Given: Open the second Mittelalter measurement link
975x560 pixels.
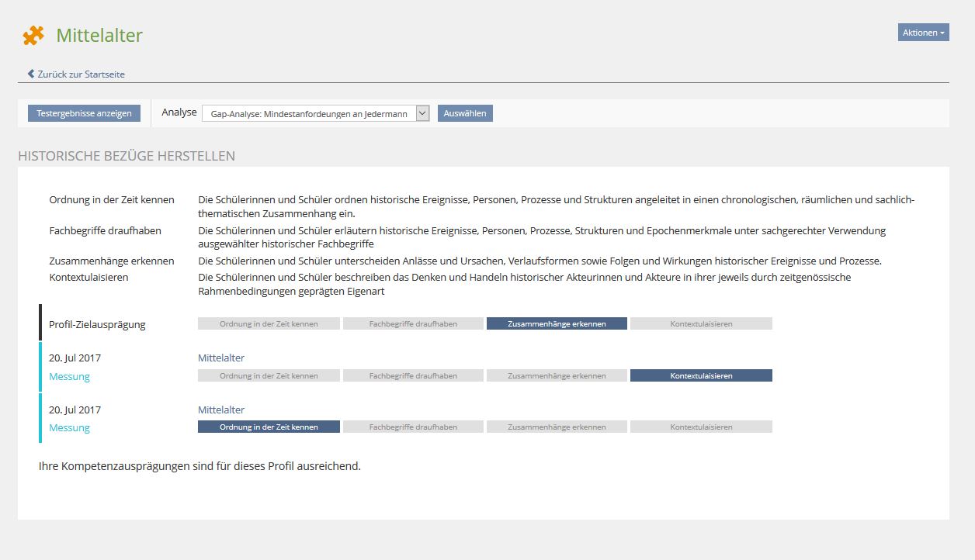Looking at the screenshot, I should (x=221, y=410).
